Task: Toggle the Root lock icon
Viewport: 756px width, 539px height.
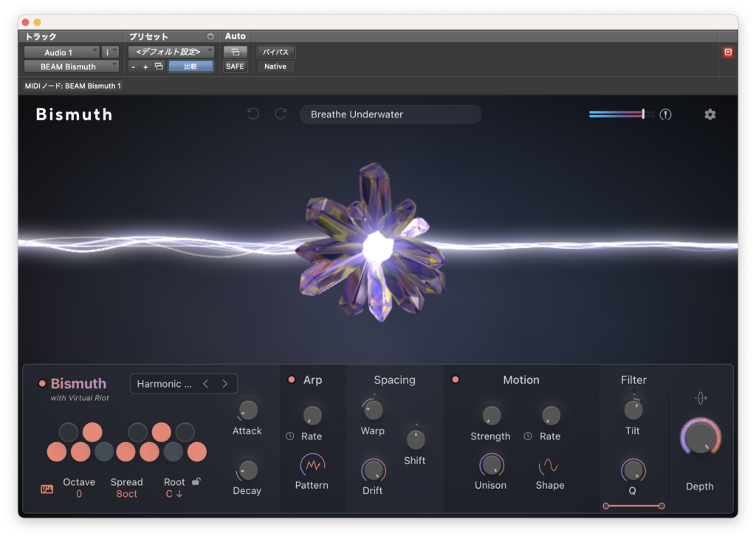Action: [196, 481]
